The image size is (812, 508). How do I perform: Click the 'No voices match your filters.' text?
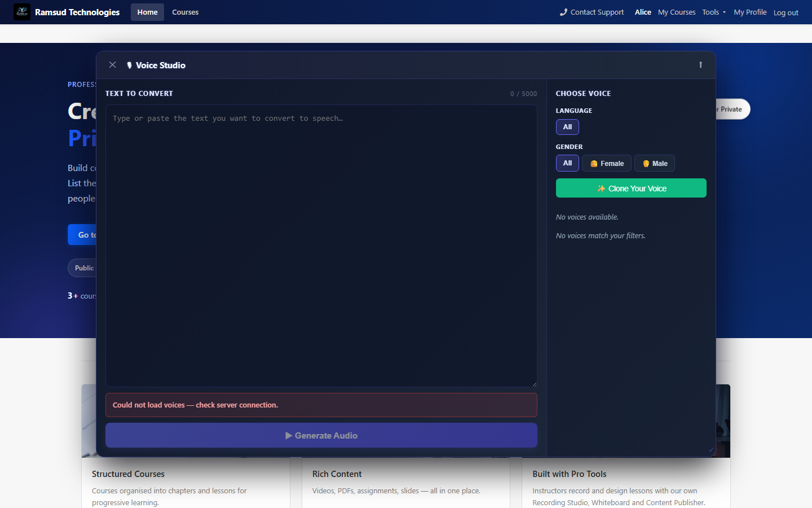coord(601,235)
